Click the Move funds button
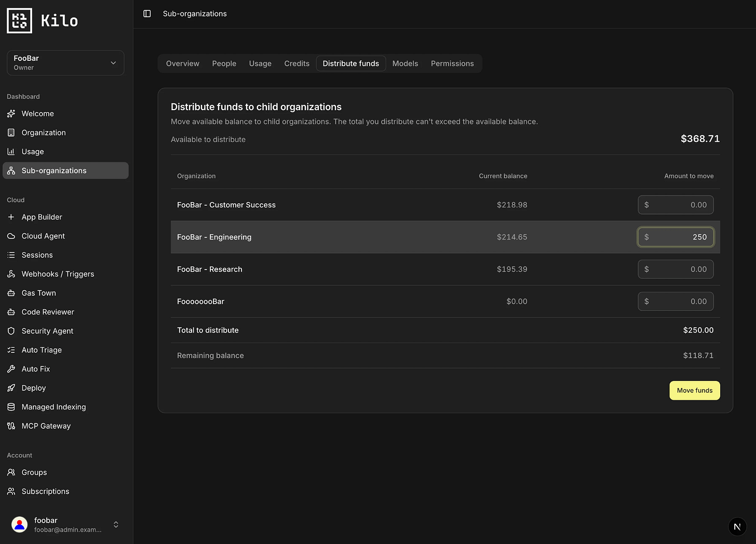The image size is (756, 544). 695,391
